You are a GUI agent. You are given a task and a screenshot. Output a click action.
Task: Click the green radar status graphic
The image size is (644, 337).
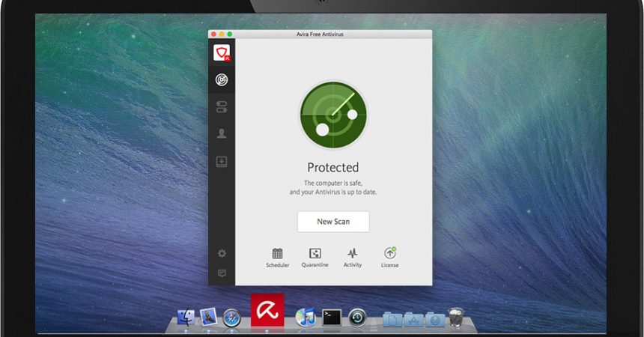click(333, 115)
